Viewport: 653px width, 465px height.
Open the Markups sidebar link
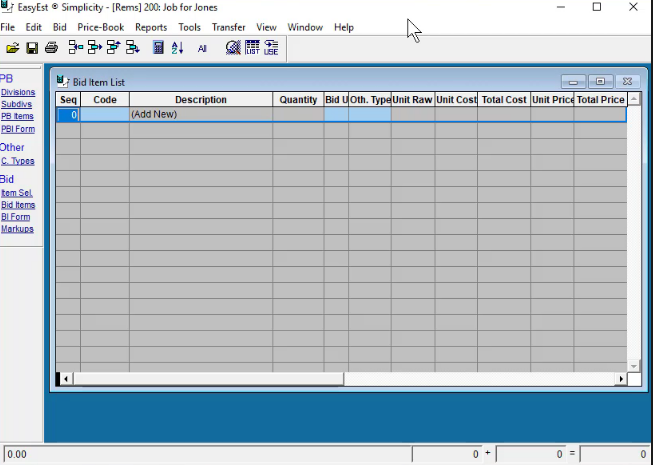(17, 229)
